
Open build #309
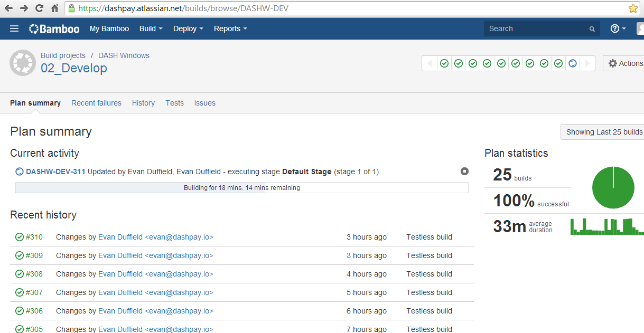pyautogui.click(x=34, y=255)
